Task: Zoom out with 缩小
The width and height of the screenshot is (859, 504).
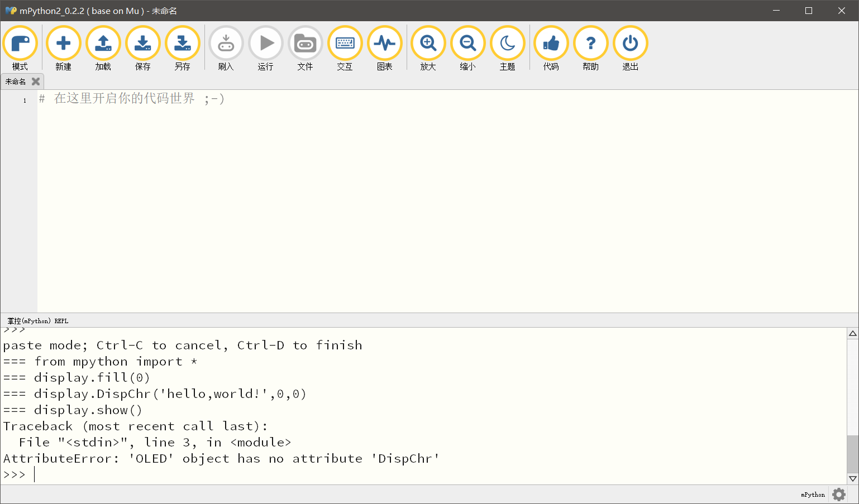Action: [x=468, y=49]
